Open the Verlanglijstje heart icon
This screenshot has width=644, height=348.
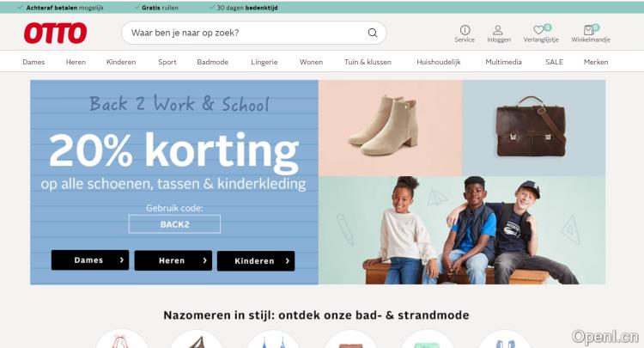coord(538,30)
